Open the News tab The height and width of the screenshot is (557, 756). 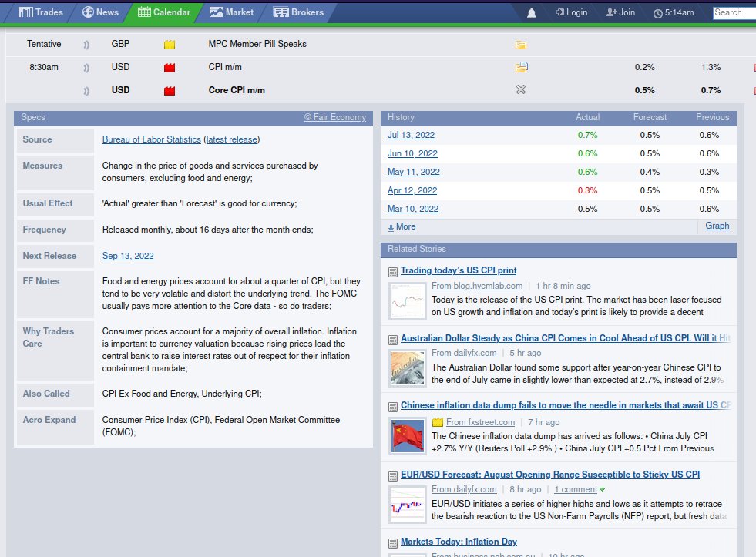[x=100, y=12]
